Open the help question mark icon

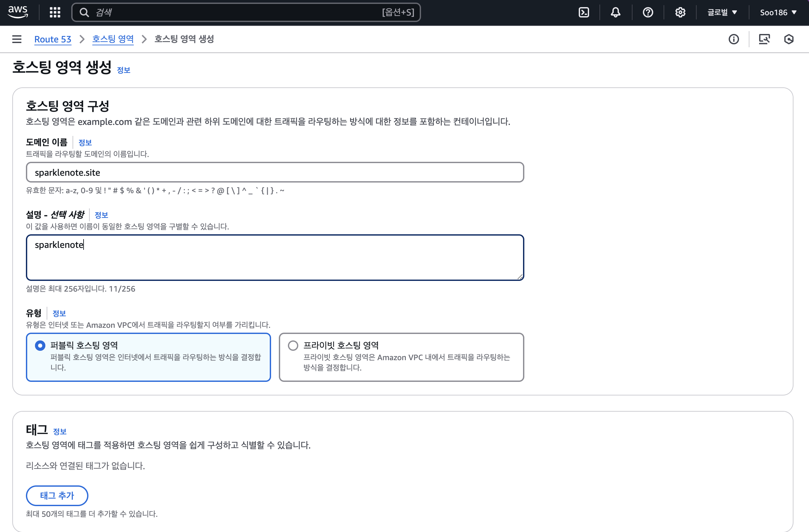[647, 13]
